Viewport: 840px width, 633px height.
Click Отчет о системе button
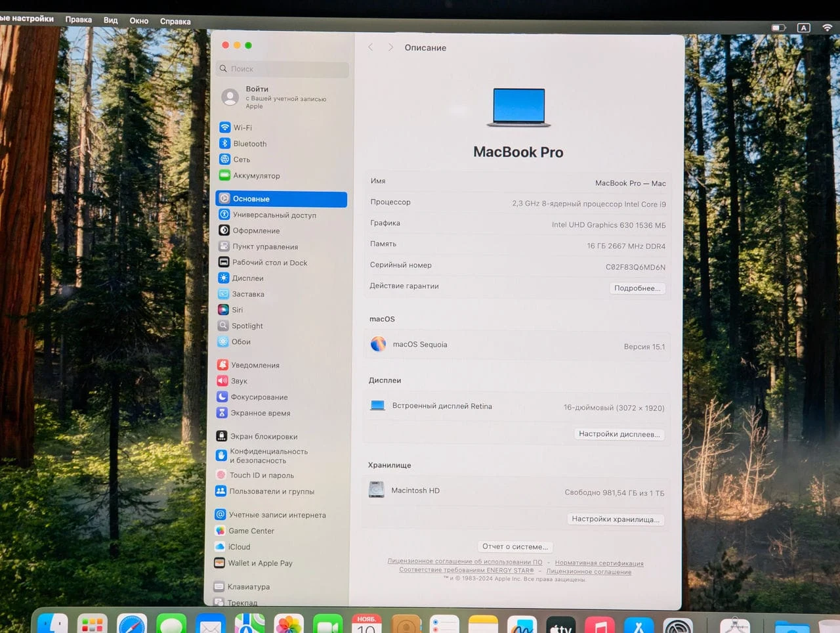[x=514, y=546]
